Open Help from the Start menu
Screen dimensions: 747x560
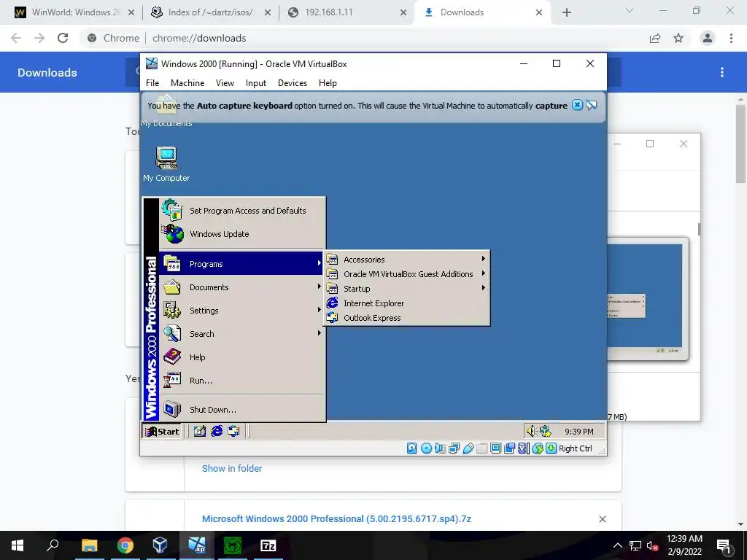tap(242, 357)
